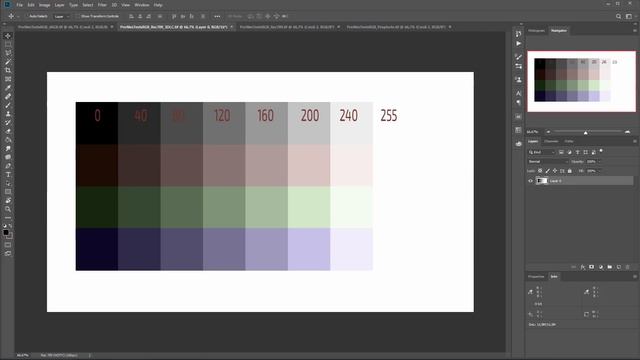Select the Rectangle shape tool
The image size is (640, 360).
(8, 192)
